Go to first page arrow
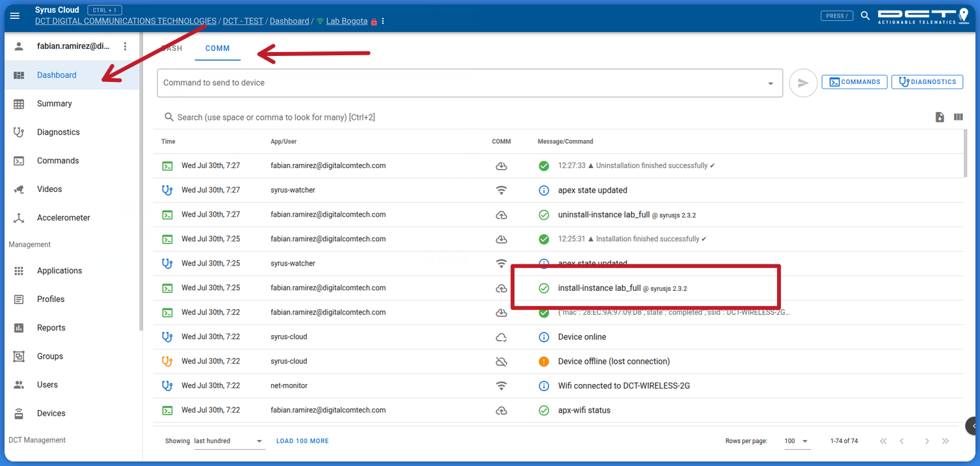Viewport: 980px width, 466px height. click(x=883, y=441)
